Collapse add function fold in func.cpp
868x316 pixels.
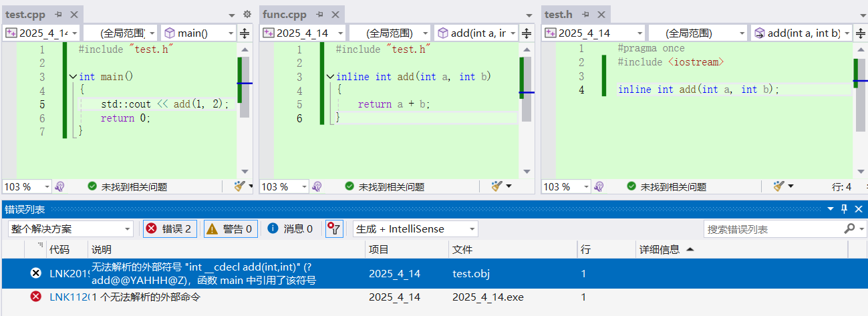point(330,77)
